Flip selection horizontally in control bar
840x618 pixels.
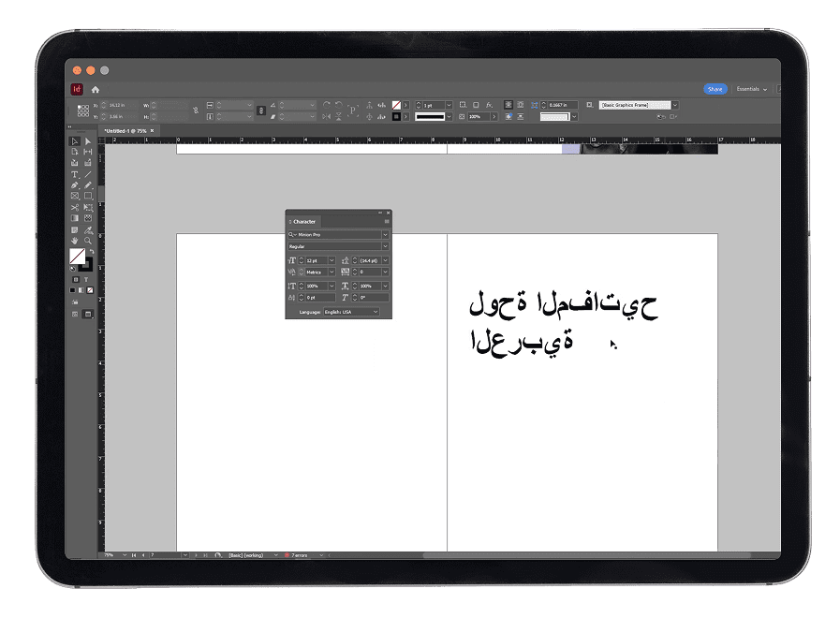(327, 116)
